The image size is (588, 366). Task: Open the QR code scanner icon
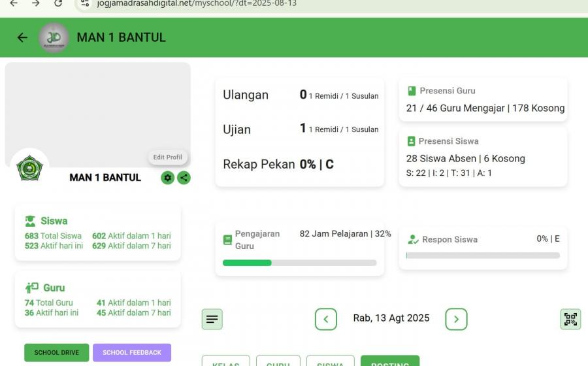(x=570, y=319)
